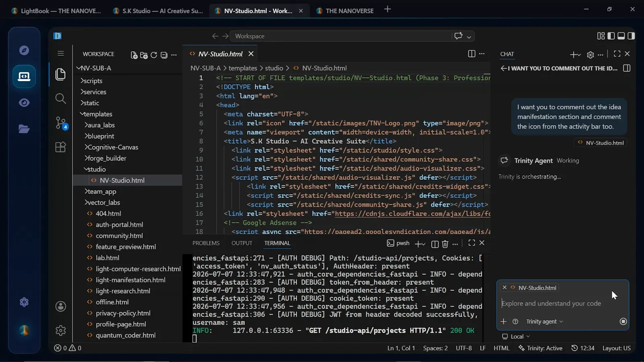Image resolution: width=644 pixels, height=362 pixels.
Task: Switch to the PROBLEMS panel tab
Action: point(206,243)
